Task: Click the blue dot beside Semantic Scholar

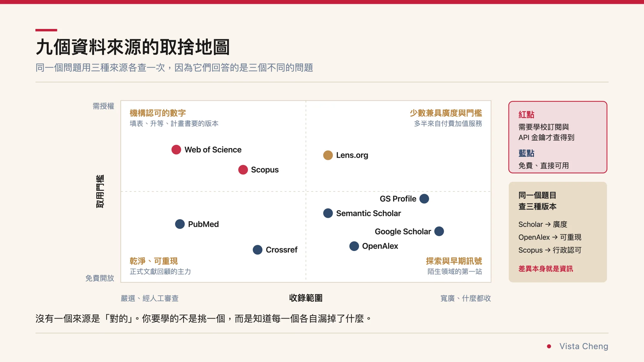Action: 328,213
